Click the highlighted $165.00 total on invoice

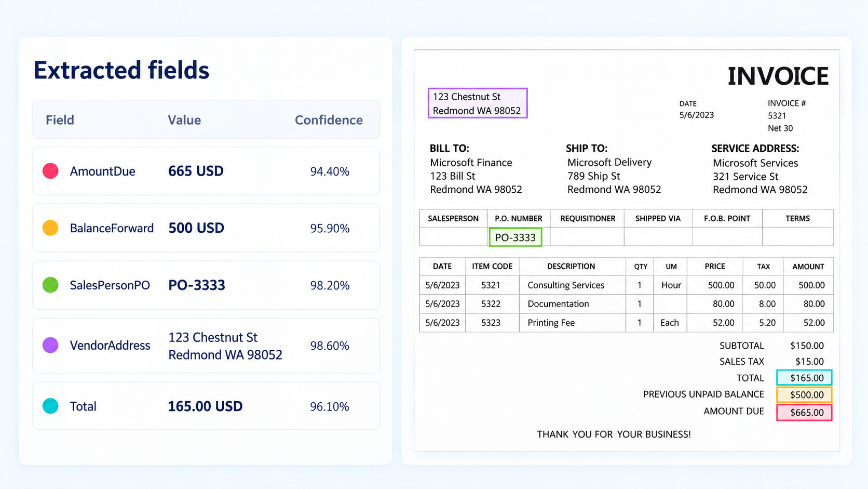804,378
